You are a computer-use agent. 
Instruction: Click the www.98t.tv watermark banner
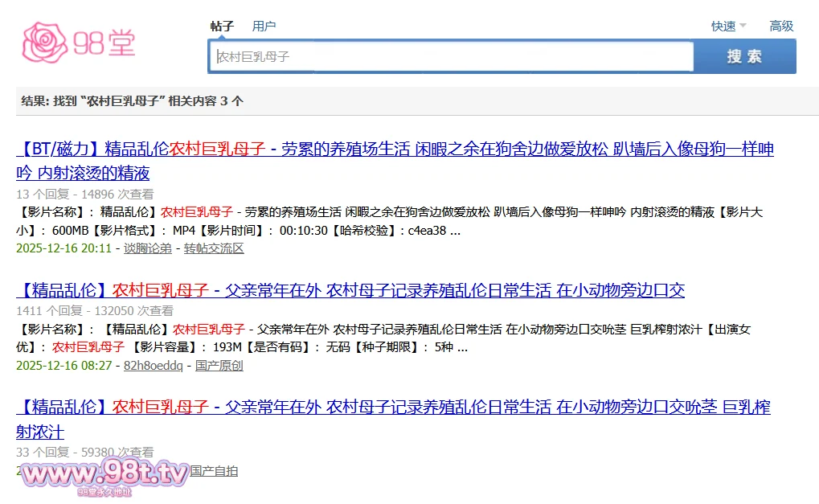[103, 476]
